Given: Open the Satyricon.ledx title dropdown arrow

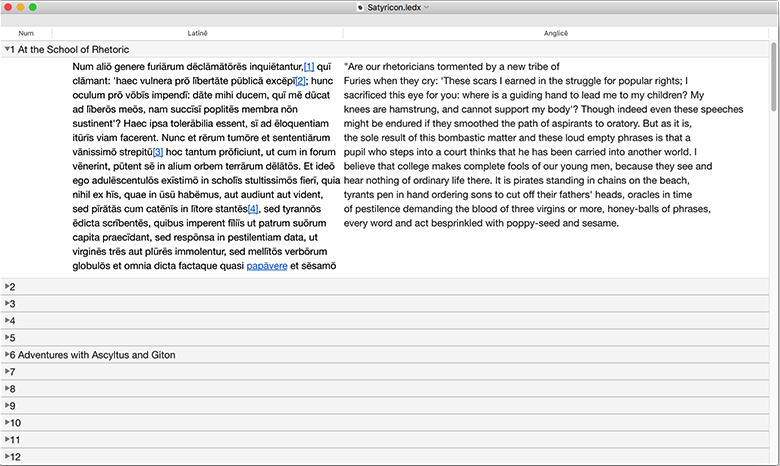Looking at the screenshot, I should click(426, 7).
